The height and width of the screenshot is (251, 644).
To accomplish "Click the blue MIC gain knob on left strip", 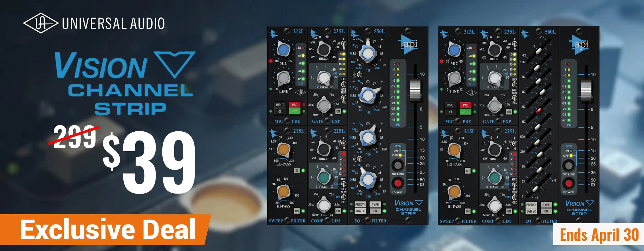I will coord(283,50).
